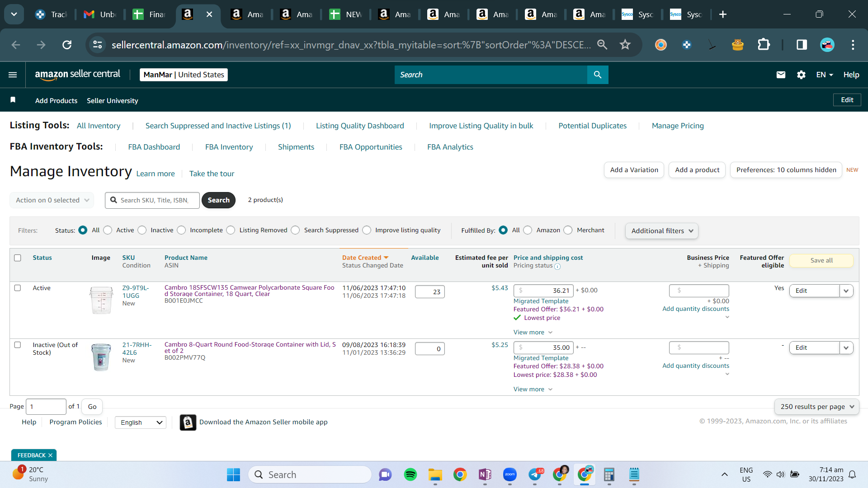868x488 pixels.
Task: Open the 250 results per page dropdown
Action: [x=817, y=407]
